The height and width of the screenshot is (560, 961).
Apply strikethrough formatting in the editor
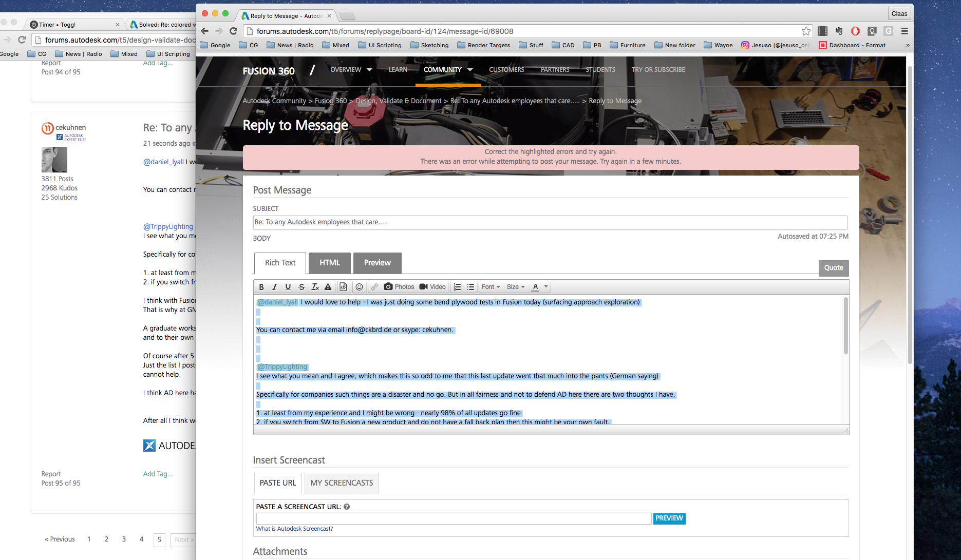point(302,287)
